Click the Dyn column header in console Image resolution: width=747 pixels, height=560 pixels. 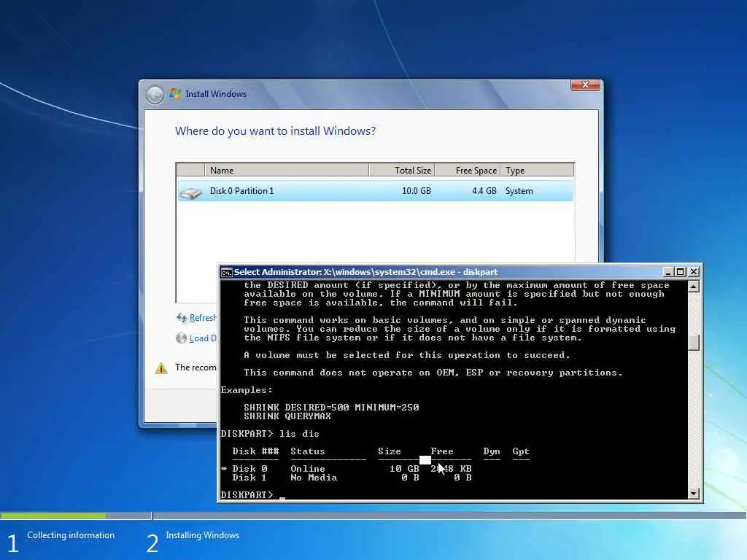tap(492, 451)
